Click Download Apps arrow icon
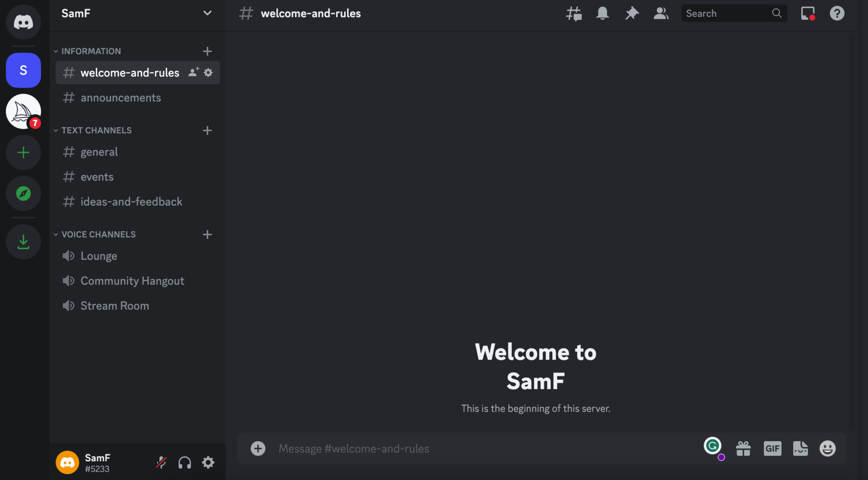 pyautogui.click(x=23, y=241)
